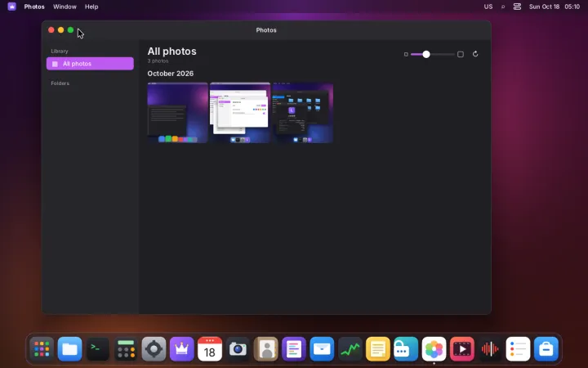
Task: Click the large thumbnail size icon
Action: pos(461,55)
